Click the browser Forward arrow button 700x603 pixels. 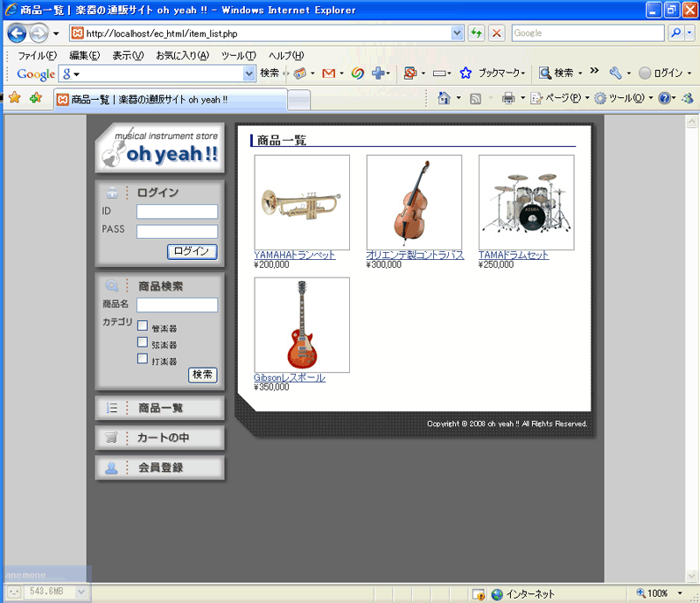[x=38, y=33]
